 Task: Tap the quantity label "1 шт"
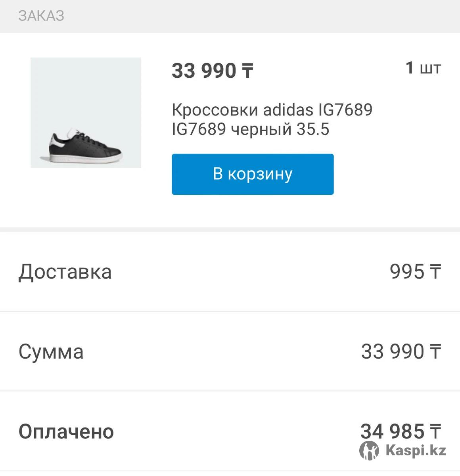tap(423, 68)
